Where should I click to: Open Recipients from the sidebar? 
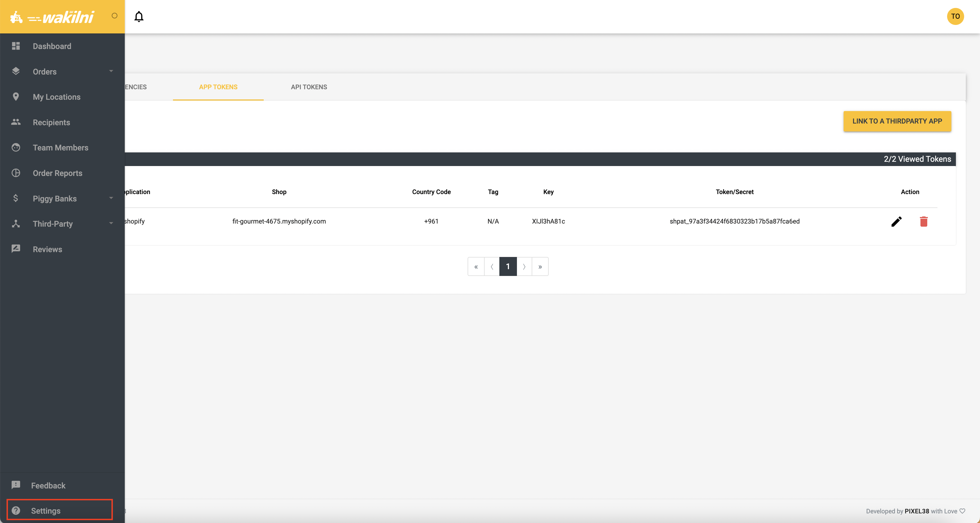51,122
